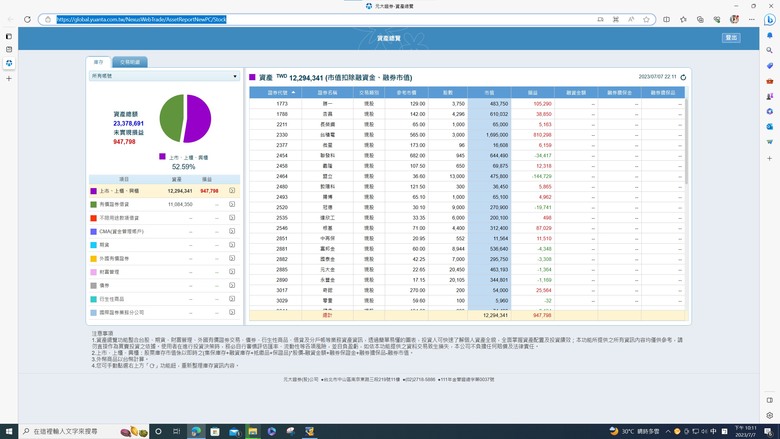The width and height of the screenshot is (780, 439).
Task: Sort table by 市值 column header
Action: (489, 92)
